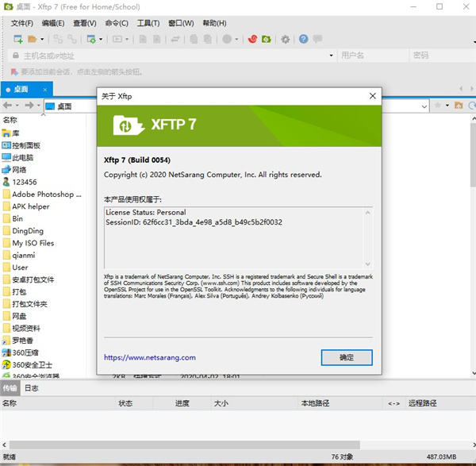Open the 帮助(H) menu
The height and width of the screenshot is (466, 476).
(x=215, y=23)
